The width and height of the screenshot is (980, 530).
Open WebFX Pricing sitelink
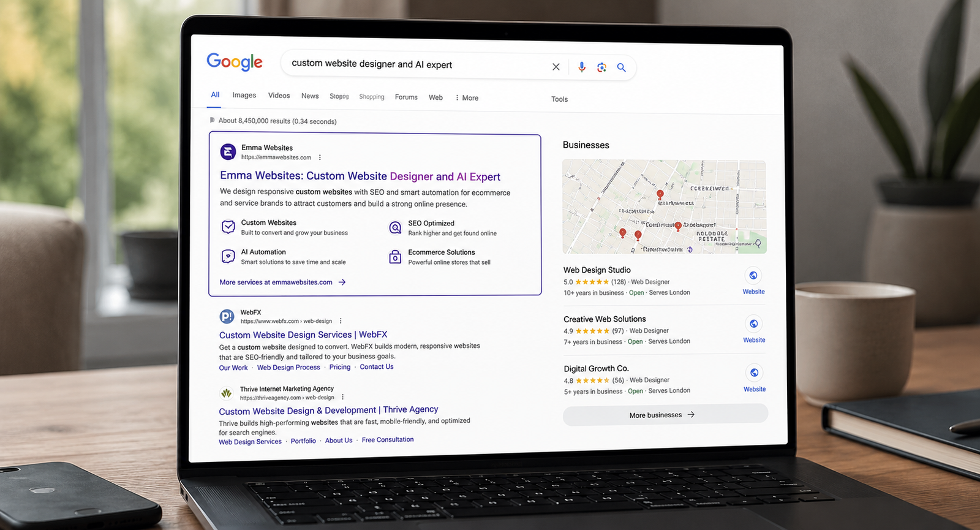pyautogui.click(x=340, y=367)
